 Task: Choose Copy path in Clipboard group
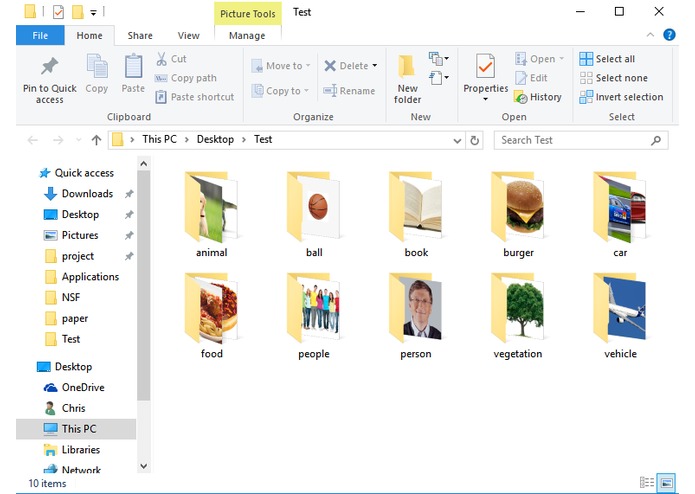tap(185, 78)
